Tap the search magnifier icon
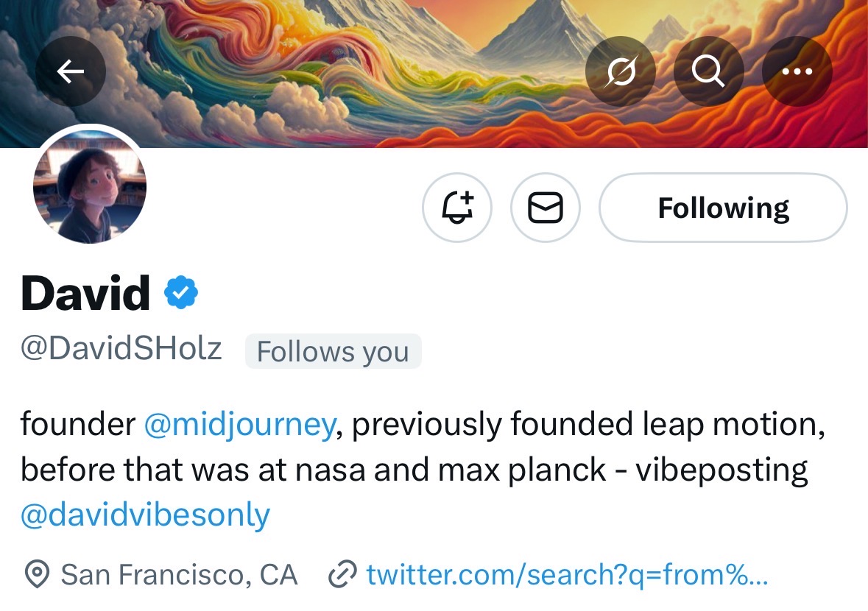The height and width of the screenshot is (611, 868). (x=708, y=71)
